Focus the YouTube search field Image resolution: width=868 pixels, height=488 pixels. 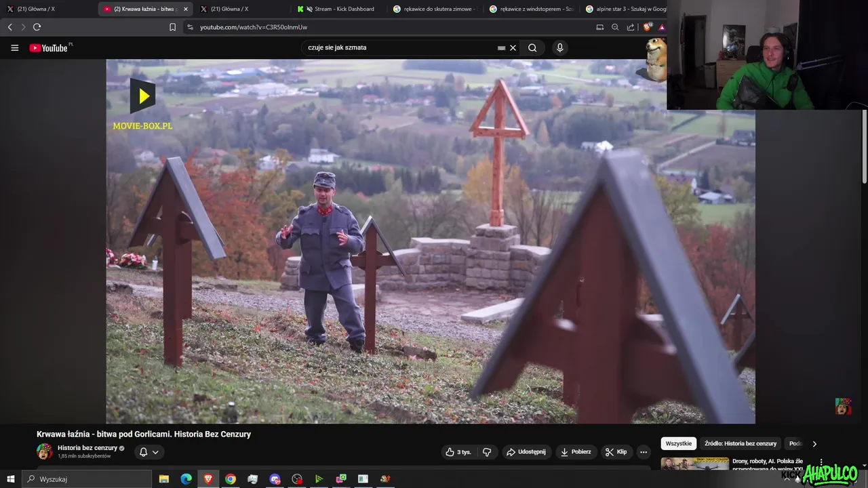coord(400,47)
